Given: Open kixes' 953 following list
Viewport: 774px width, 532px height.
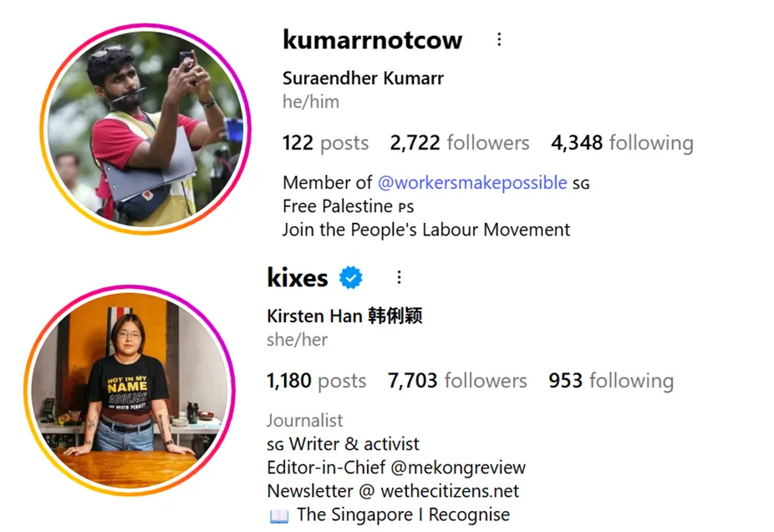Looking at the screenshot, I should (611, 381).
